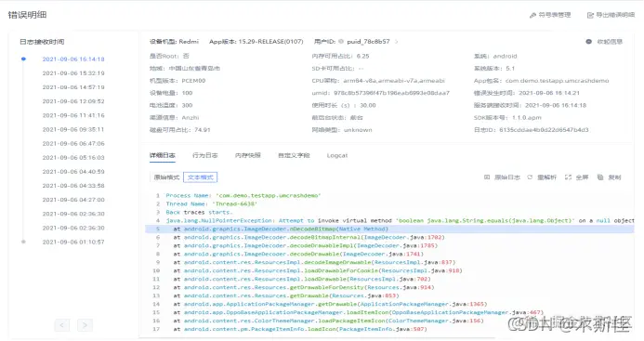Select log time 2021-09-06 14:57:19
The image size is (644, 341).
point(73,87)
